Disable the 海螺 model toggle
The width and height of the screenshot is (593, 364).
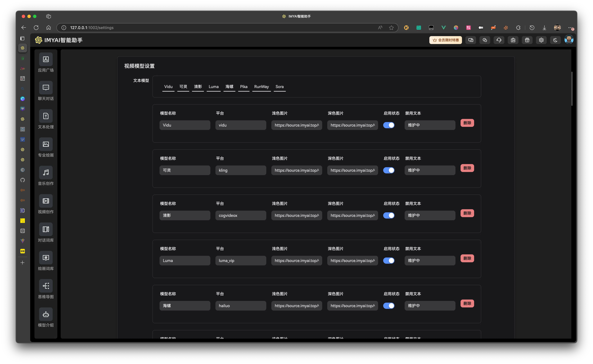pos(389,306)
